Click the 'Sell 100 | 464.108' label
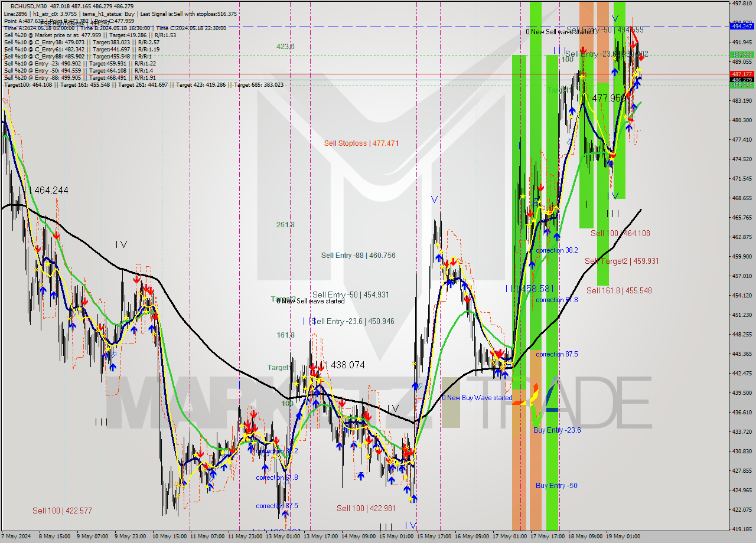756x543 pixels. (x=620, y=233)
